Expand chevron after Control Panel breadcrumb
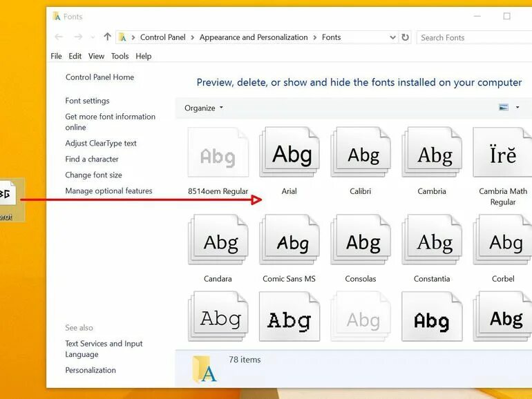Viewport: 532px width, 399px height. tap(192, 37)
